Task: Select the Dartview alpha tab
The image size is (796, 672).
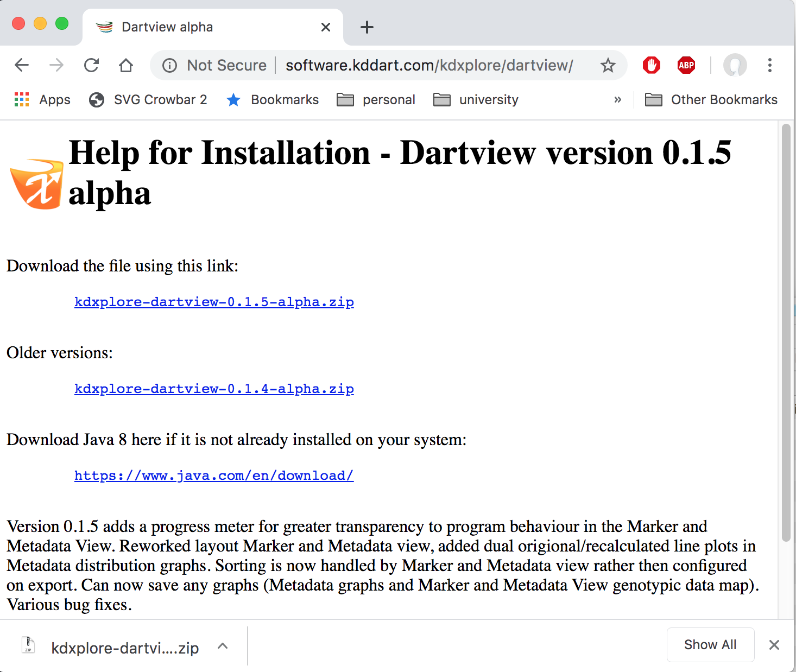Action: pyautogui.click(x=213, y=27)
